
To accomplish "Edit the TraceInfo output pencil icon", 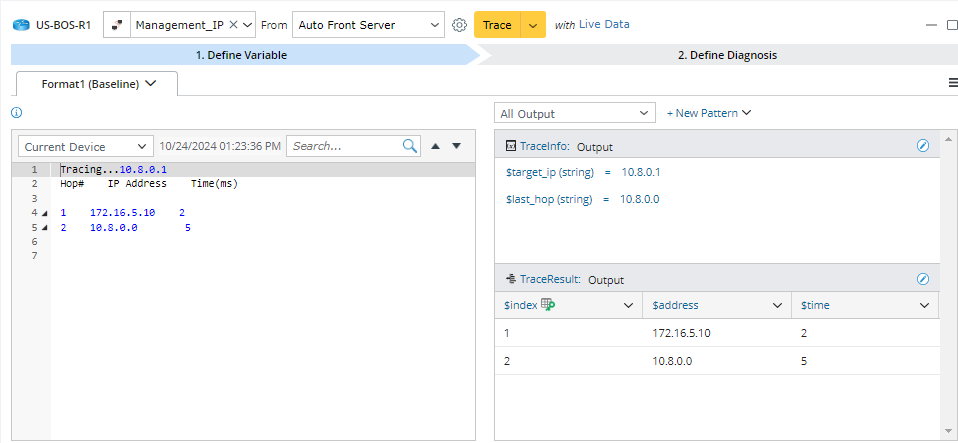I will point(923,146).
